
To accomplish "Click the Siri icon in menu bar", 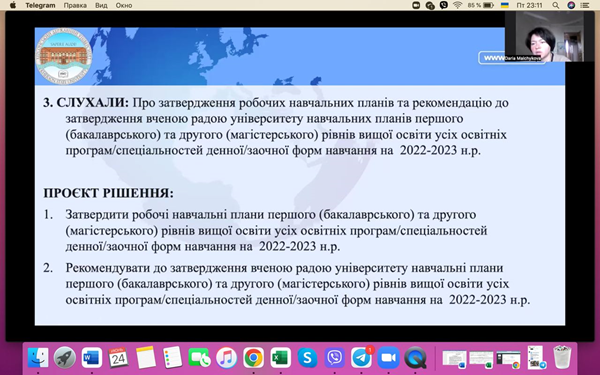I will coord(571,5).
